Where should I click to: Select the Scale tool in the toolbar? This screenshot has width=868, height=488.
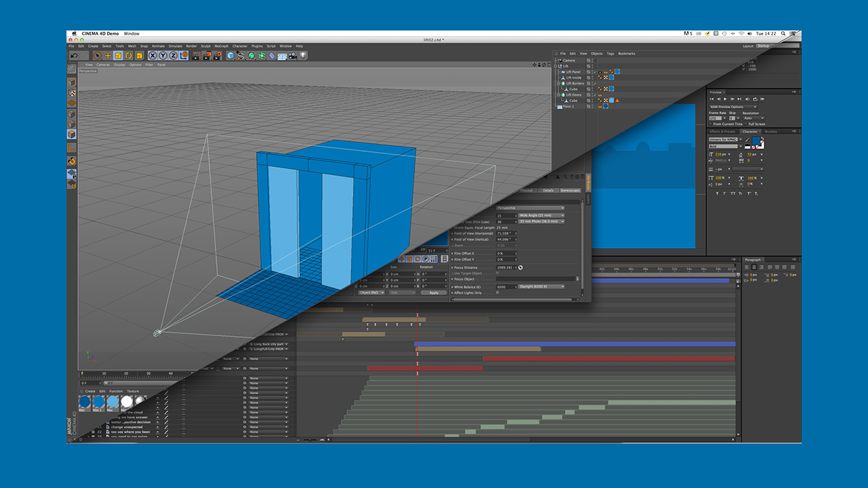(x=118, y=56)
